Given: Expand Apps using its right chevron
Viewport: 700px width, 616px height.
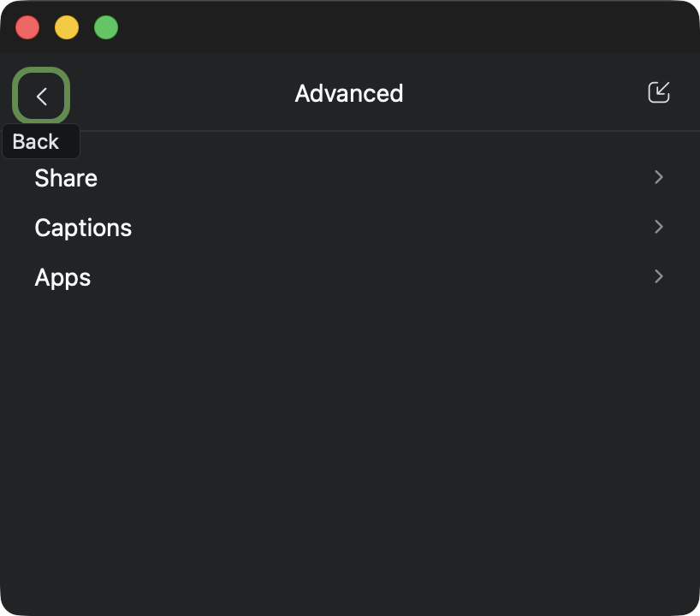Looking at the screenshot, I should click(658, 276).
